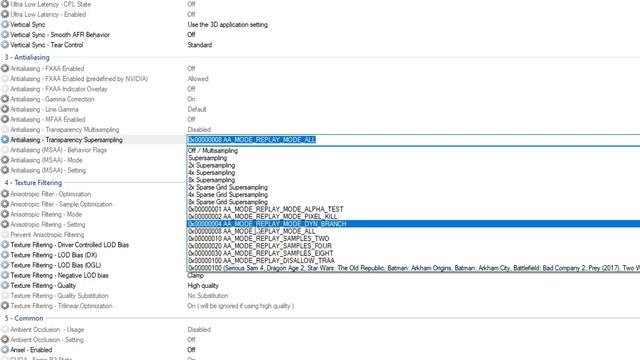Click the gear icon beside Anisotropic Filtering - Mode
Screen dimensions: 640x360
pos(5,214)
